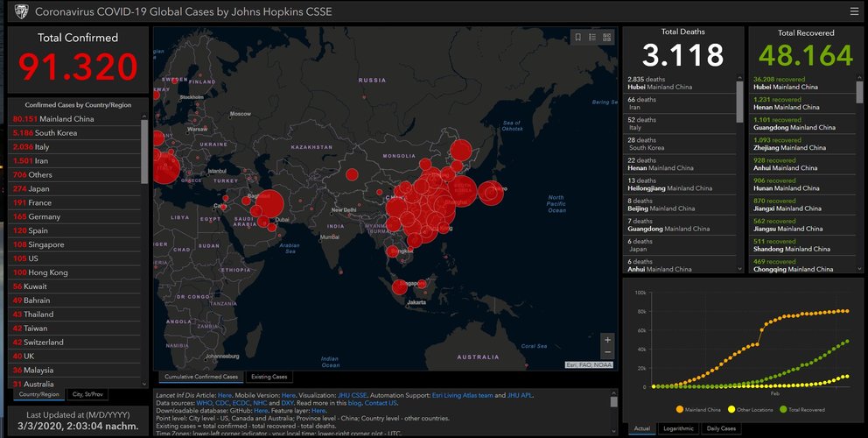868x438 pixels.
Task: Click down arrow of recovered list
Action: pyautogui.click(x=860, y=269)
